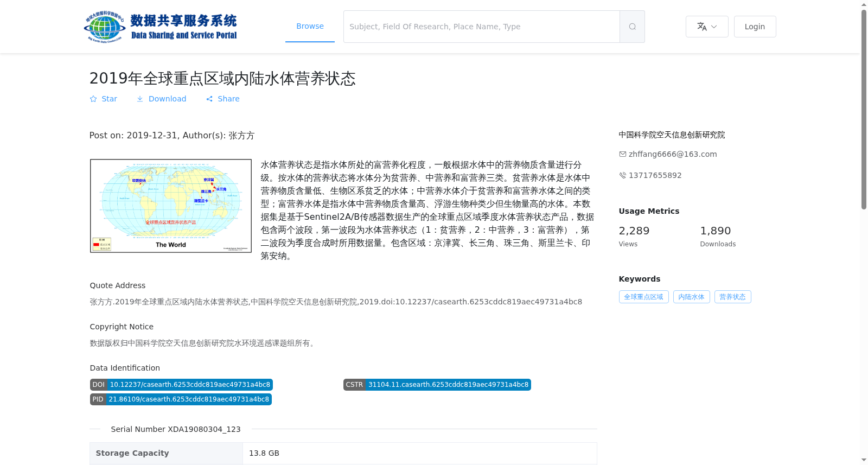Image resolution: width=868 pixels, height=465 pixels.
Task: Click the search magnifier icon
Action: tap(632, 27)
